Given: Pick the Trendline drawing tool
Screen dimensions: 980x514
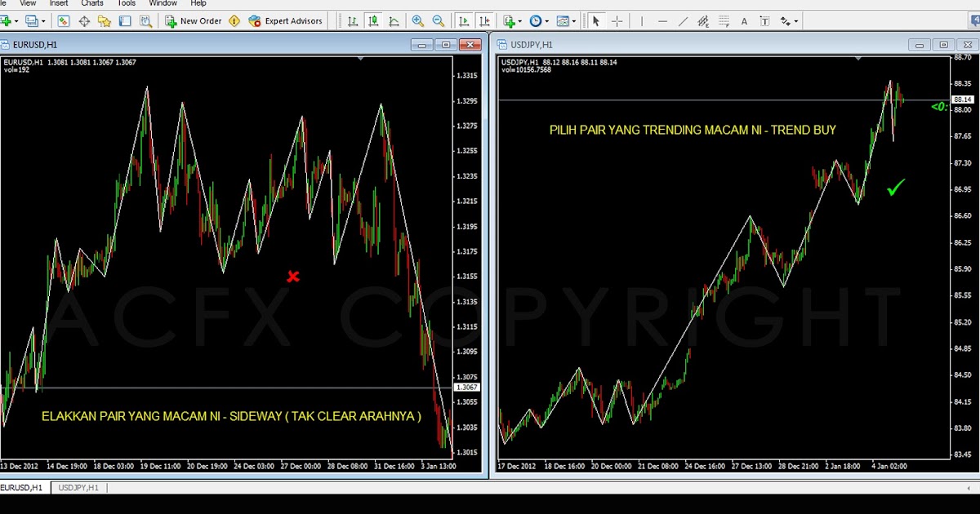Looking at the screenshot, I should pyautogui.click(x=683, y=20).
